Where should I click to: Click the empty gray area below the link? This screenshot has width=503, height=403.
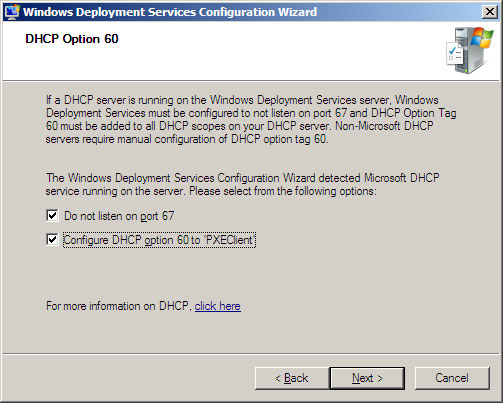click(x=251, y=333)
